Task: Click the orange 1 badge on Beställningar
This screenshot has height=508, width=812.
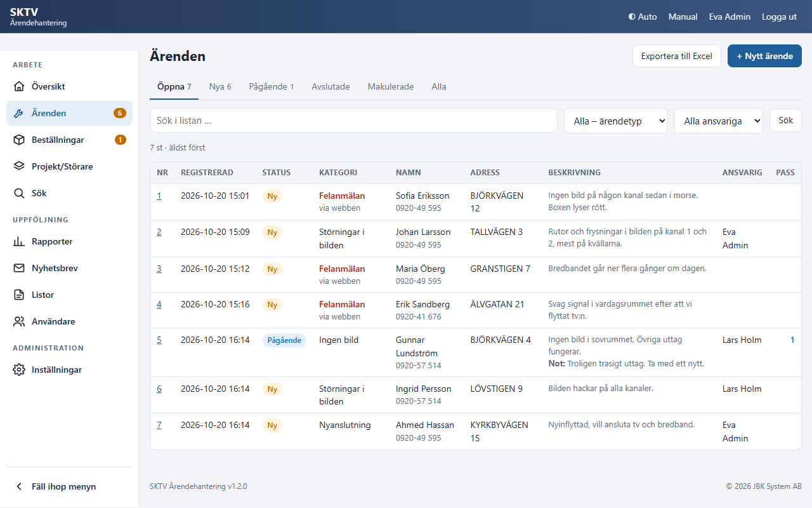Action: point(121,140)
